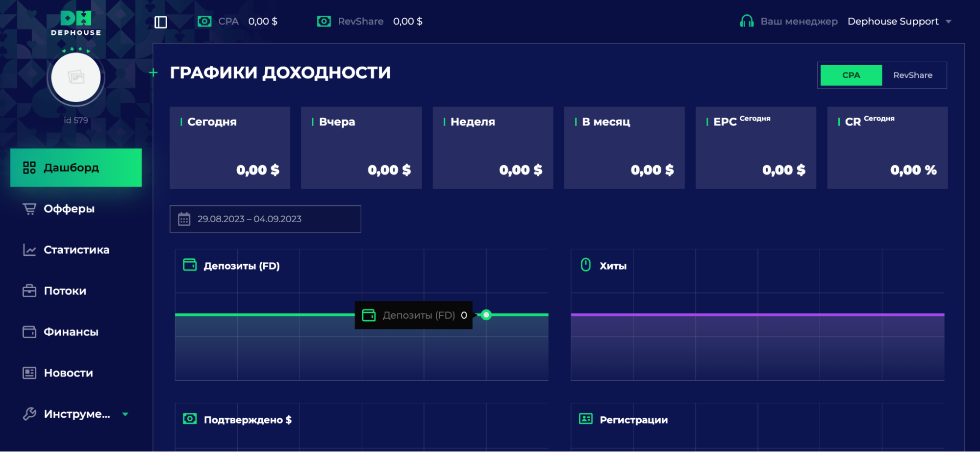Click the Вчера earnings card
Image resolution: width=980 pixels, height=452 pixels.
(x=361, y=148)
